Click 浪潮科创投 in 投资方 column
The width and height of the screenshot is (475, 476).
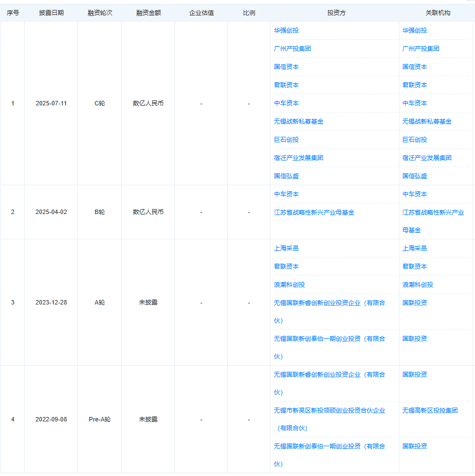tap(289, 285)
